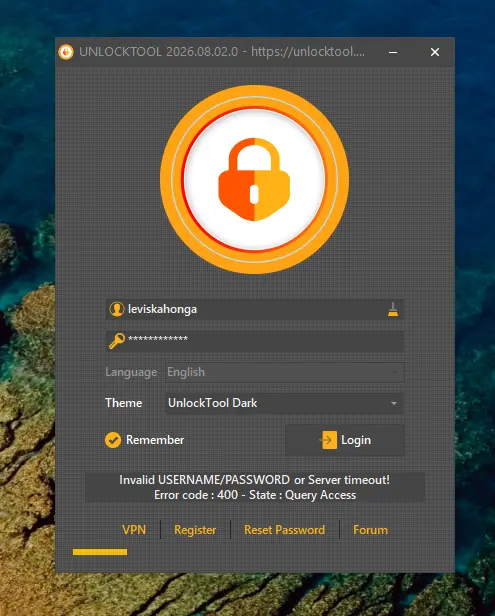Open the Theme dropdown showing UnlockTool Dark
The image size is (495, 616).
click(x=284, y=403)
